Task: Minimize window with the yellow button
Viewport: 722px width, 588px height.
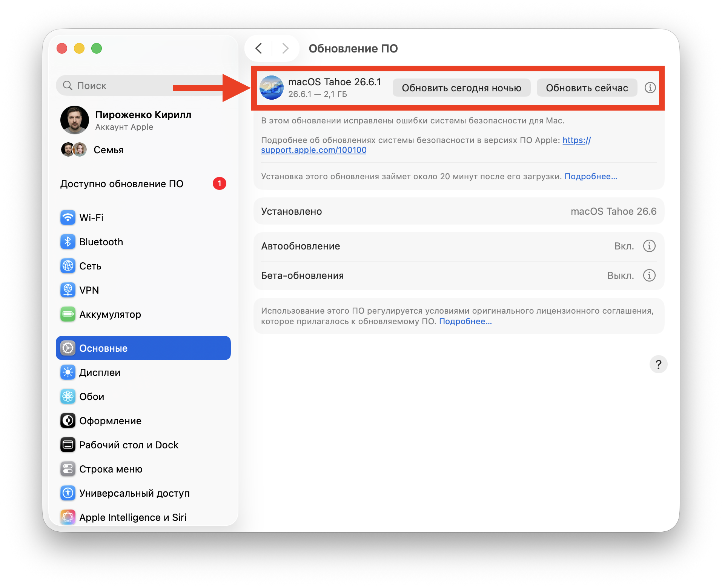Action: coord(79,48)
